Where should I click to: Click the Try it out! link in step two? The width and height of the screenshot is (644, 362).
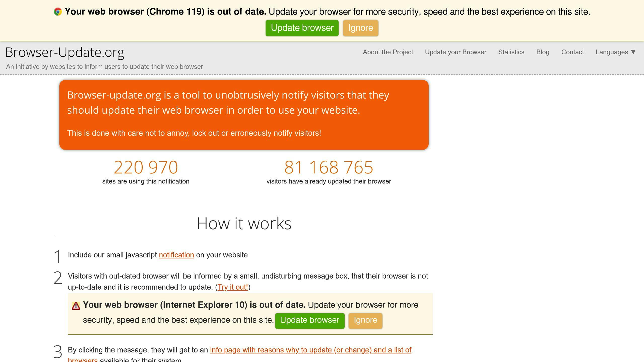[x=233, y=287]
